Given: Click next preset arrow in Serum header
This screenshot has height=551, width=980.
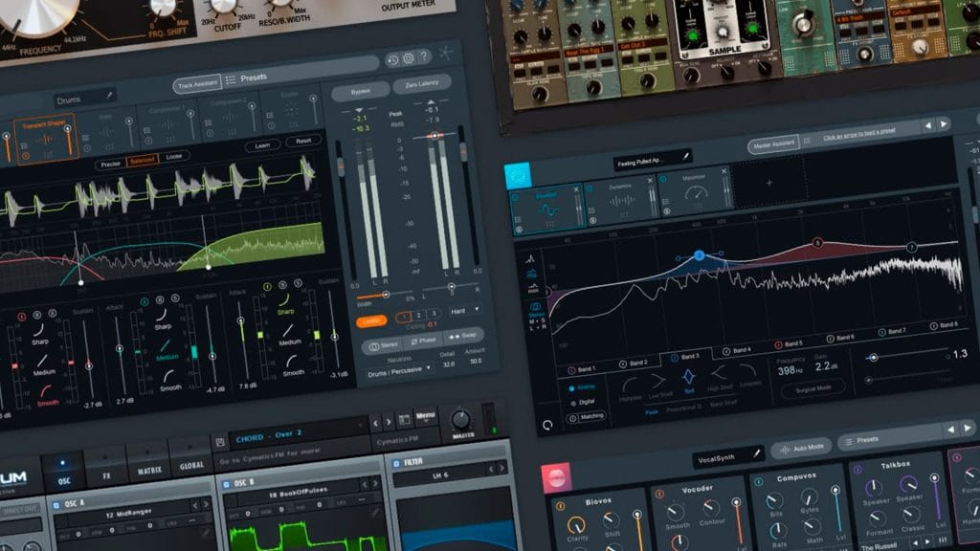Looking at the screenshot, I should pyautogui.click(x=389, y=422).
